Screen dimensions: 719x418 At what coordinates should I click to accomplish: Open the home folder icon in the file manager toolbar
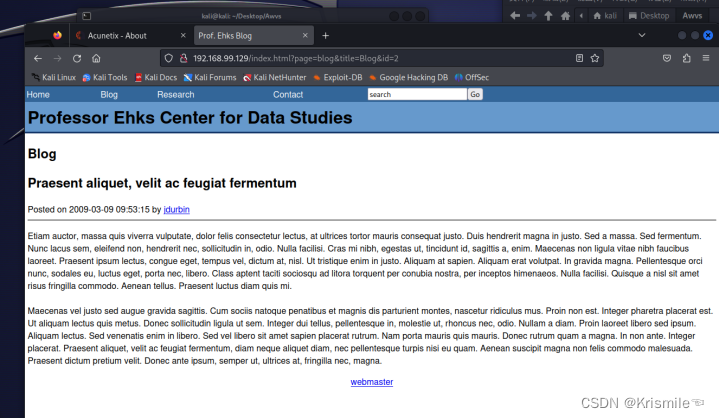pos(565,16)
